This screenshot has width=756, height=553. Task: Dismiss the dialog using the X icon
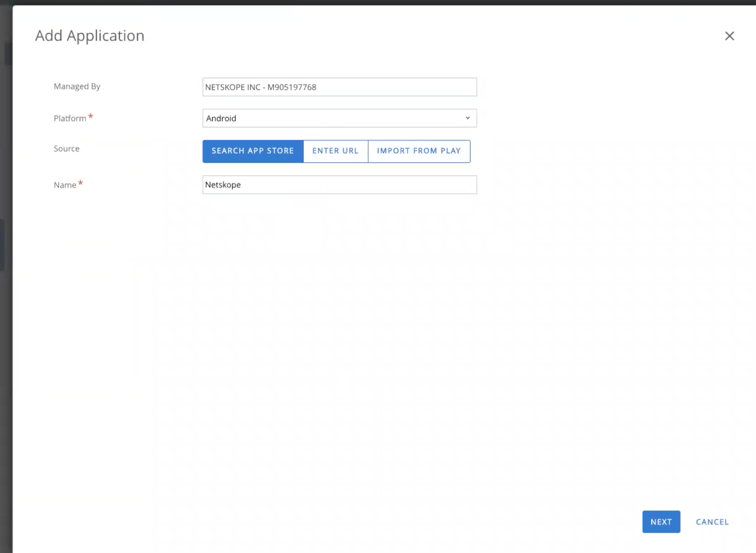tap(730, 36)
